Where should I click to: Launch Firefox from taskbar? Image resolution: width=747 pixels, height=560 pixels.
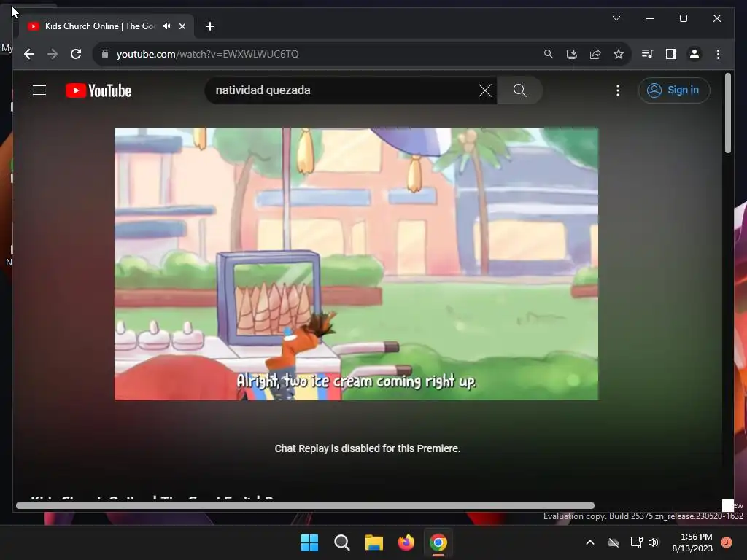(x=406, y=542)
